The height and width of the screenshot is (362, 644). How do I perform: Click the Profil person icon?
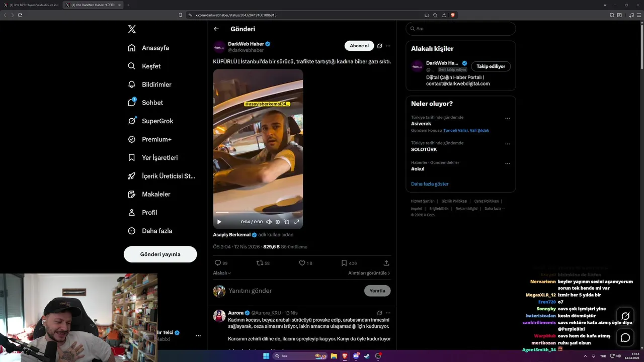(132, 212)
